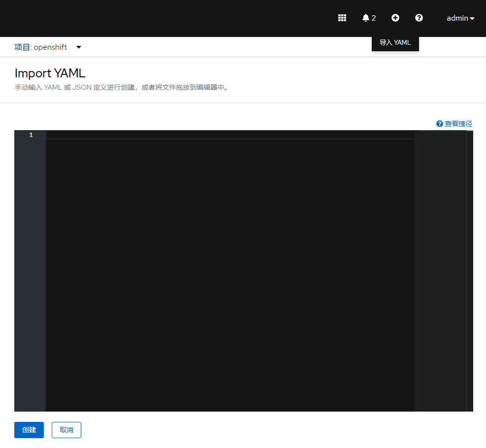Click the admin username in the top bar
The height and width of the screenshot is (448, 486).
pyautogui.click(x=457, y=18)
